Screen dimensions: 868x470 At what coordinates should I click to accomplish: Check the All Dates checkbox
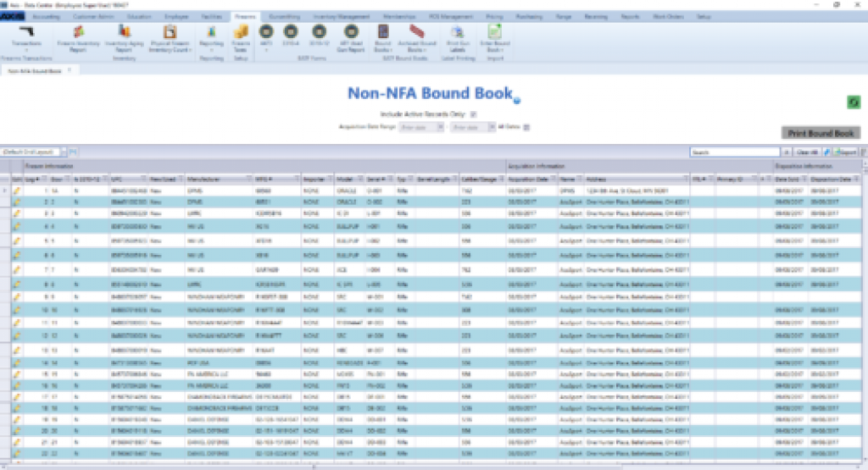coord(526,127)
